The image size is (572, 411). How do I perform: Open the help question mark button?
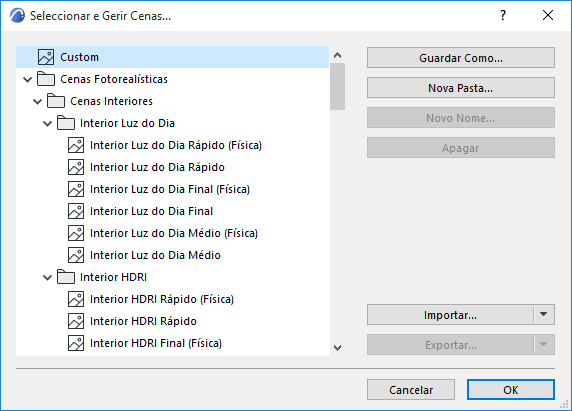[503, 15]
